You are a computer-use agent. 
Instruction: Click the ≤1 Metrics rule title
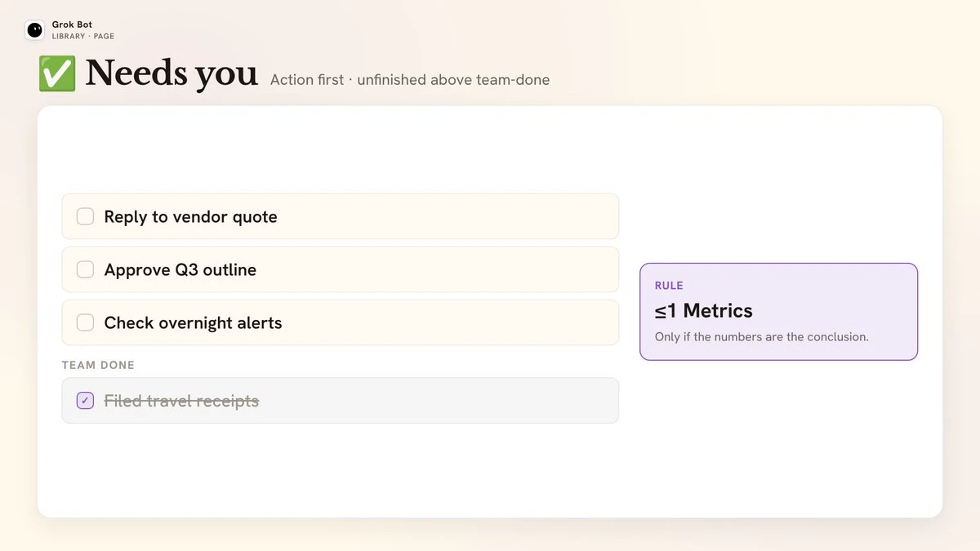pos(703,310)
